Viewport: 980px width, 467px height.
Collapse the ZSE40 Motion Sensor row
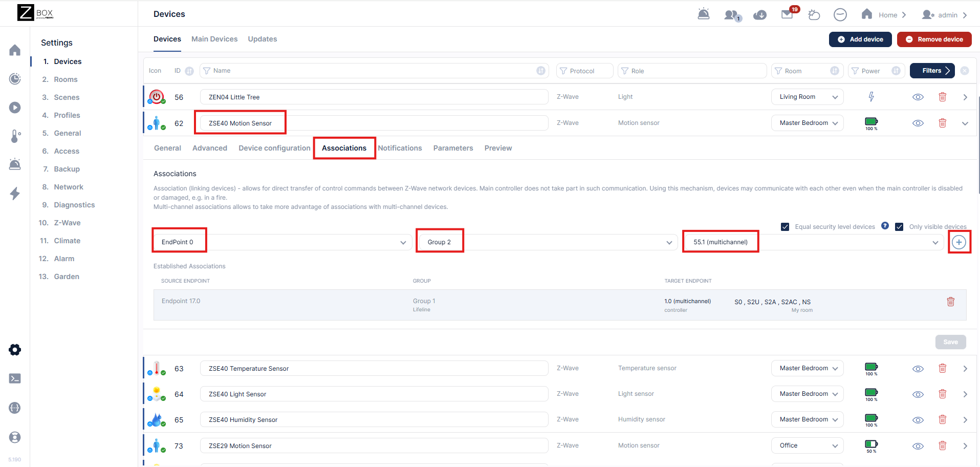(x=965, y=123)
